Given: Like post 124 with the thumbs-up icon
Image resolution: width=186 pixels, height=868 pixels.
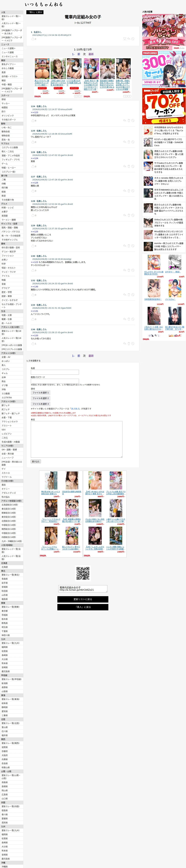Looking at the screenshot, I should [33, 121].
